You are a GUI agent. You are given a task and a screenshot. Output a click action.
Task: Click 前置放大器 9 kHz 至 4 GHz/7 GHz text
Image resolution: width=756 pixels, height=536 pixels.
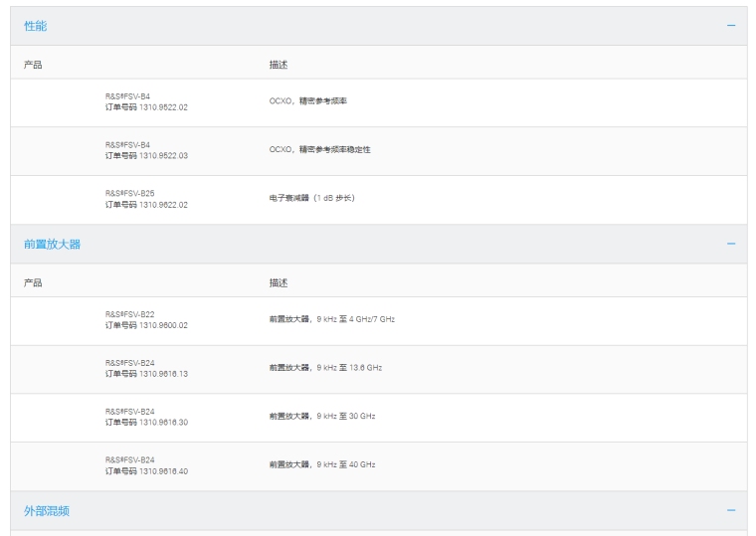[332, 319]
